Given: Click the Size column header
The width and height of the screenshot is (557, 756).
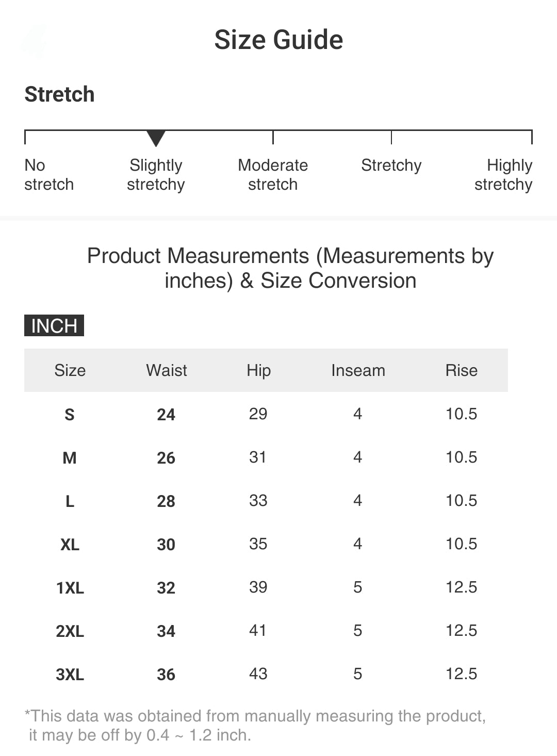Looking at the screenshot, I should [70, 370].
